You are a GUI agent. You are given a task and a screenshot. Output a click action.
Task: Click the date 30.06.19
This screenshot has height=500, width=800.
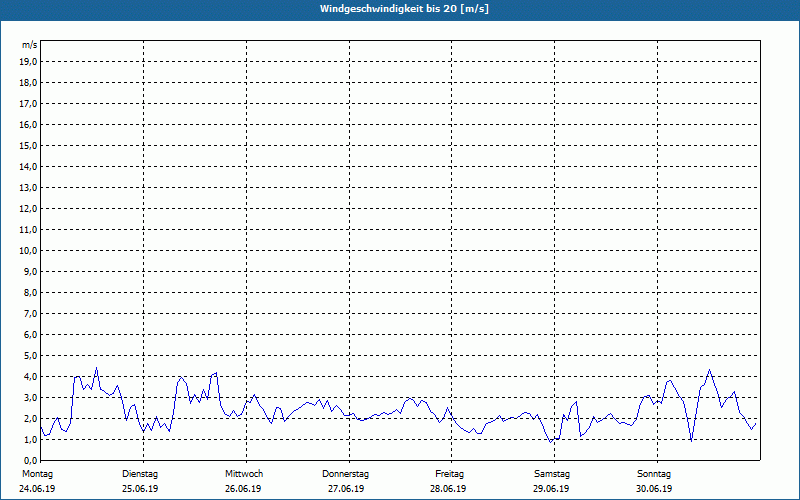coord(654,489)
